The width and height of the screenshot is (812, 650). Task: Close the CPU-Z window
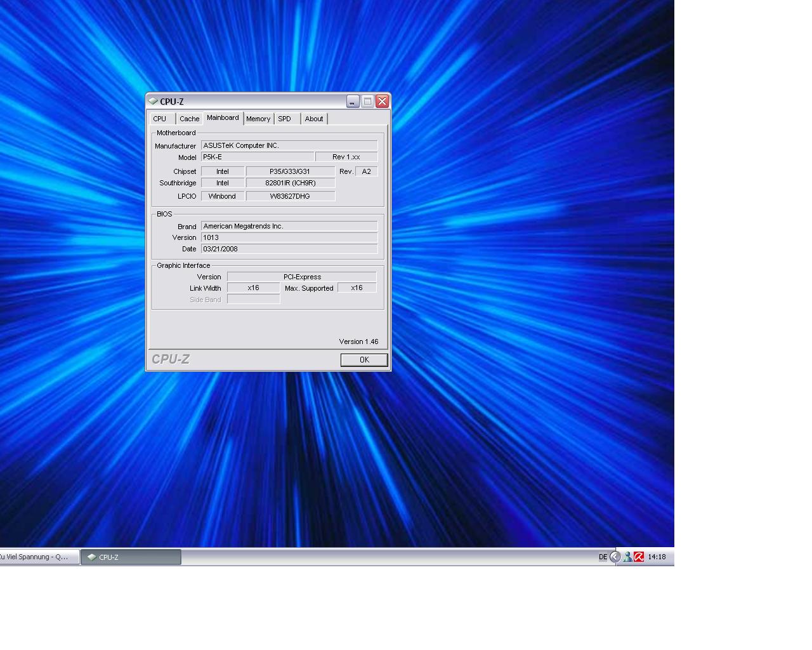tap(382, 101)
